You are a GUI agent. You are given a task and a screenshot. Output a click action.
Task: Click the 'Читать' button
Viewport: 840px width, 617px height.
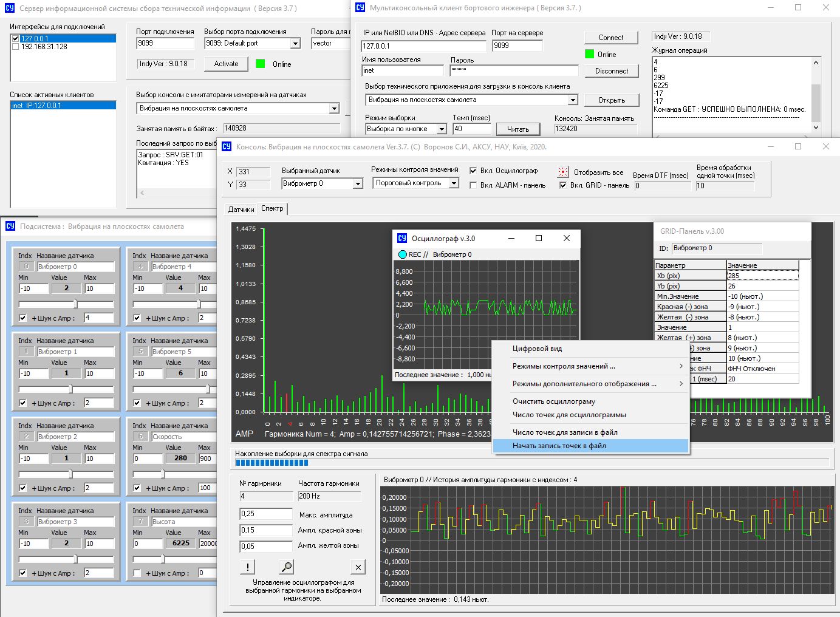click(x=517, y=129)
